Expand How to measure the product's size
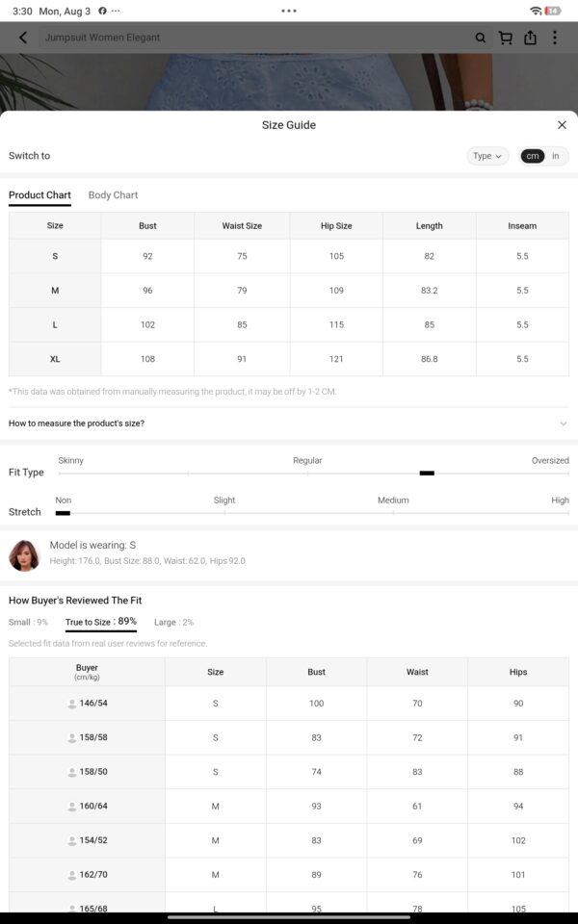The image size is (578, 924). [288, 423]
